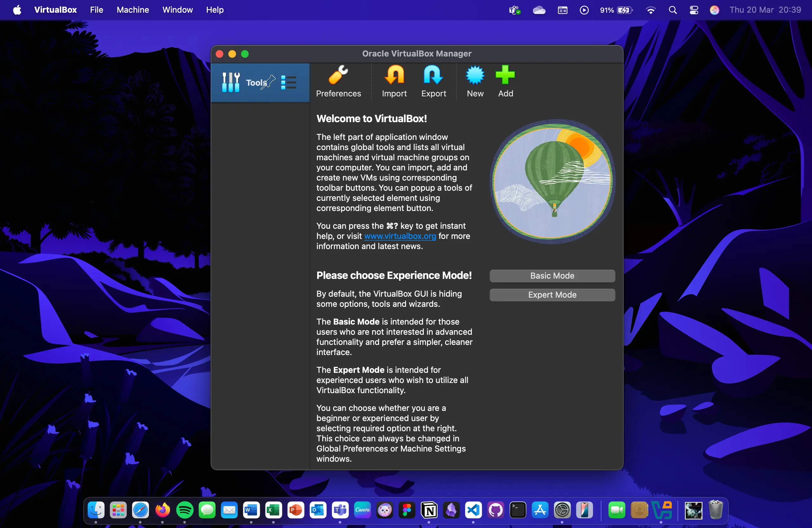The image size is (812, 528).
Task: Open VirtualBox Preferences
Action: click(x=338, y=82)
